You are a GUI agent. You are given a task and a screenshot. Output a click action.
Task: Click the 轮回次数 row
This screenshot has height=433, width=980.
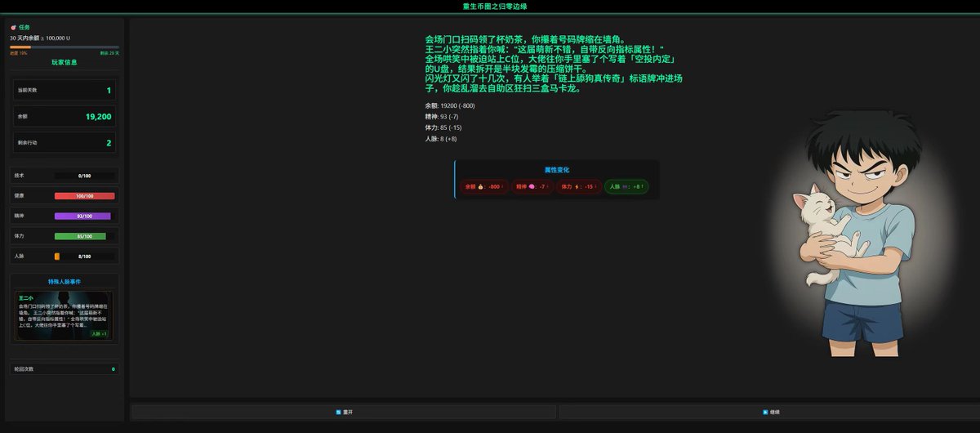pyautogui.click(x=65, y=369)
